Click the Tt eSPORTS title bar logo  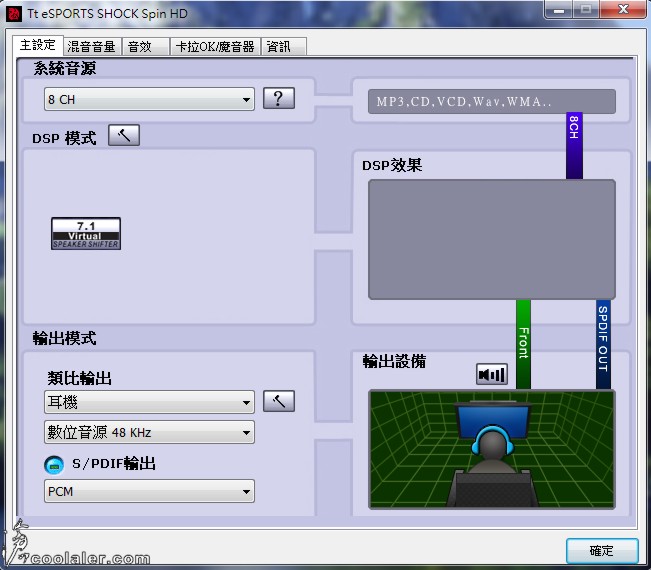(14, 14)
